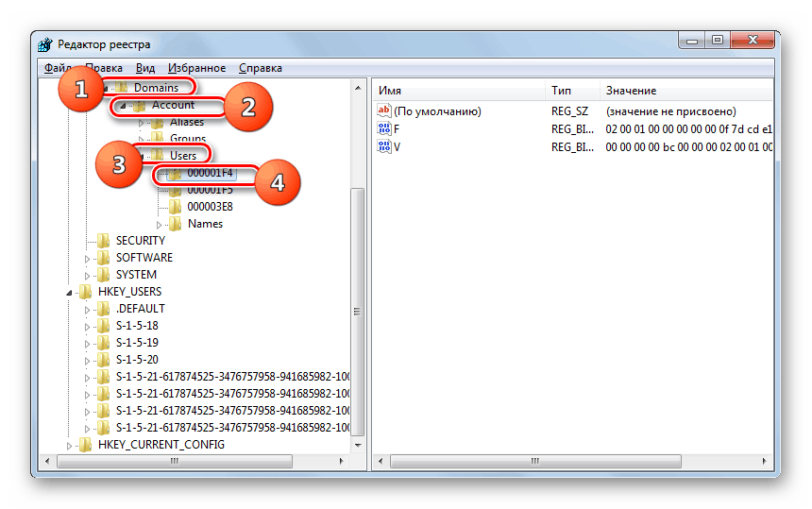Select the .DEFAULT key
The height and width of the screenshot is (509, 812).
tap(141, 309)
